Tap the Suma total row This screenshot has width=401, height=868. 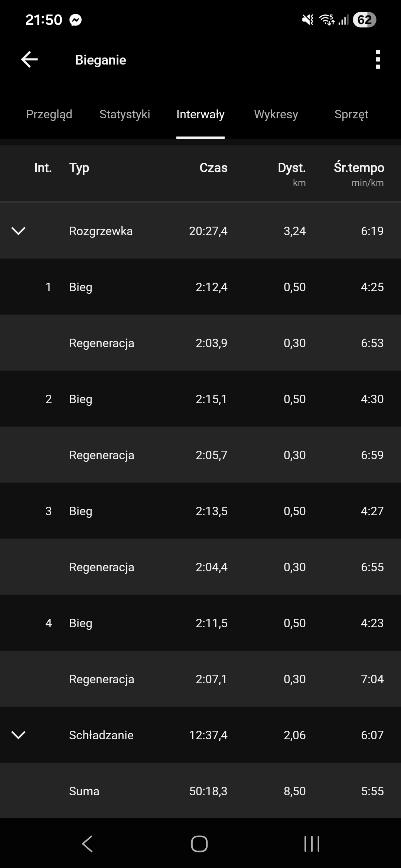(200, 791)
